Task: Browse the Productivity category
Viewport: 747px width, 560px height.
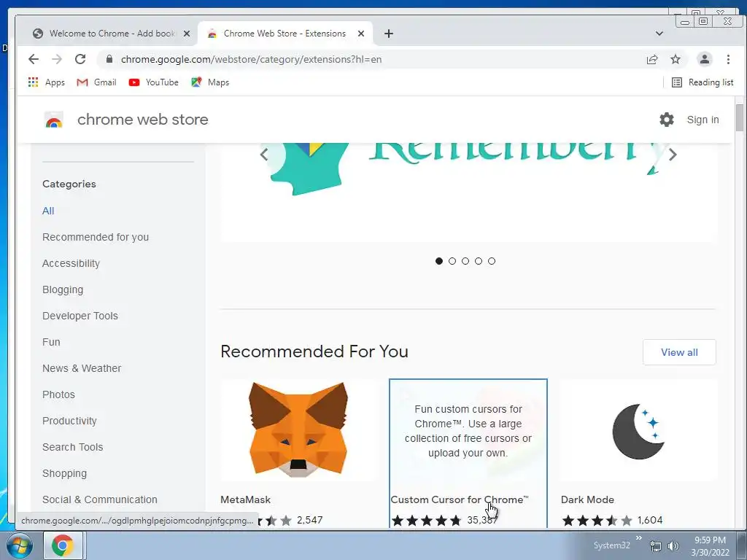Action: (69, 421)
